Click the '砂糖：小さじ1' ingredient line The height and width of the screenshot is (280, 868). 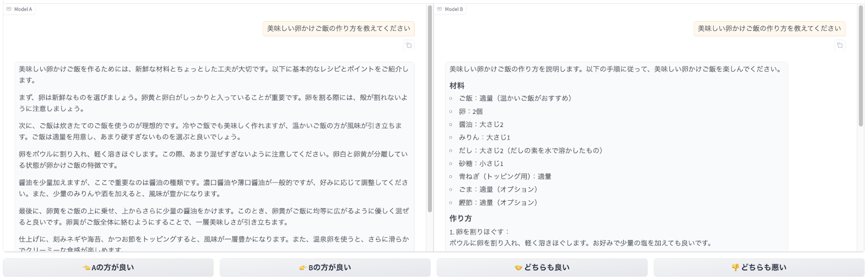tap(481, 163)
